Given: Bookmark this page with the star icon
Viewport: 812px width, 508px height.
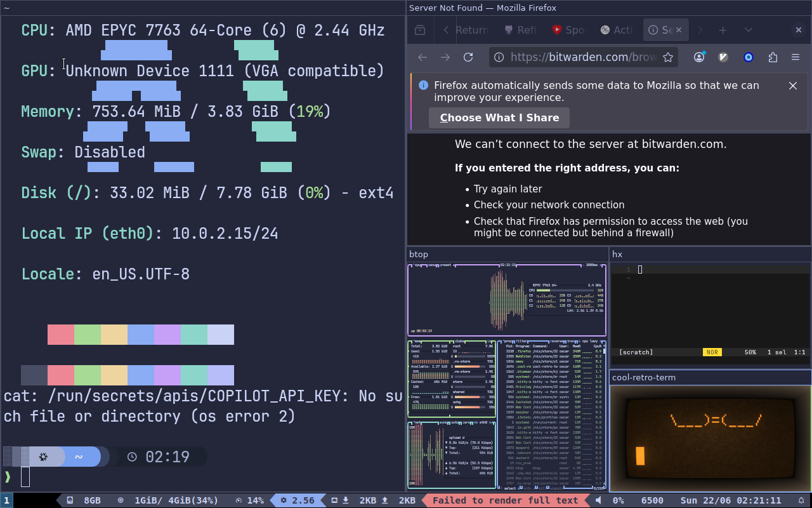Looking at the screenshot, I should (x=667, y=57).
